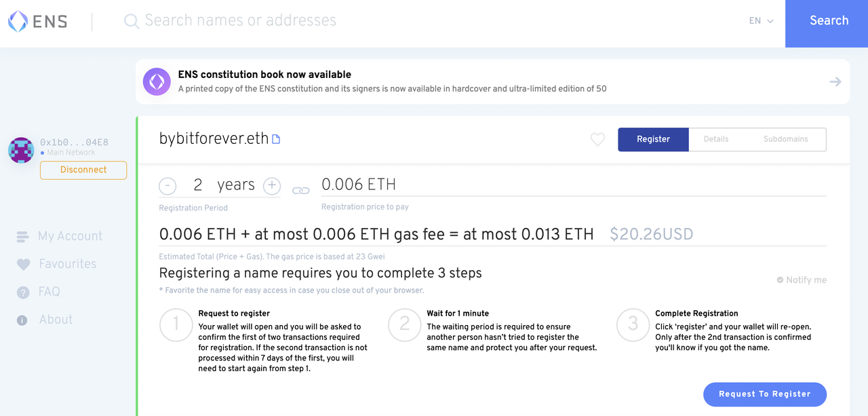868x416 pixels.
Task: Switch to the Details tab
Action: 715,139
